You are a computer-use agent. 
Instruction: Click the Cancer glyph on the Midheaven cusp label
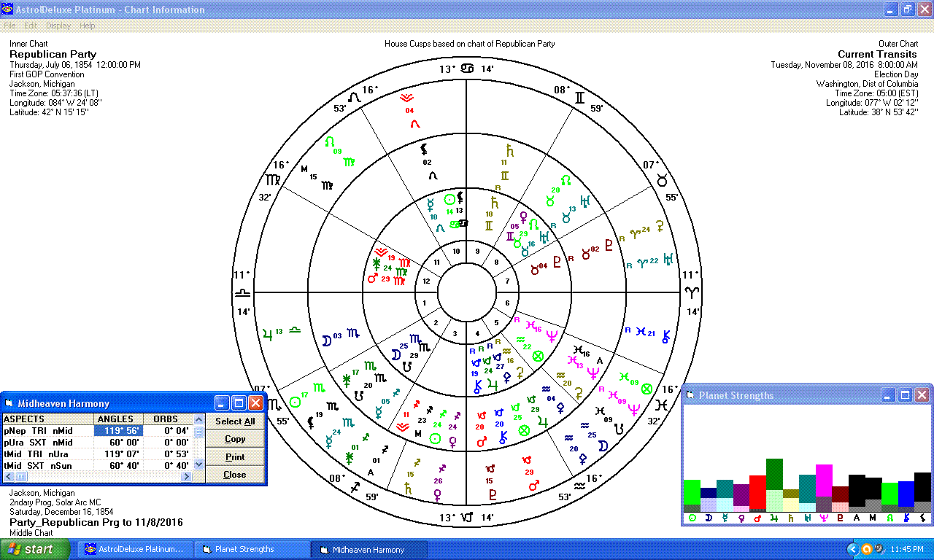click(467, 69)
